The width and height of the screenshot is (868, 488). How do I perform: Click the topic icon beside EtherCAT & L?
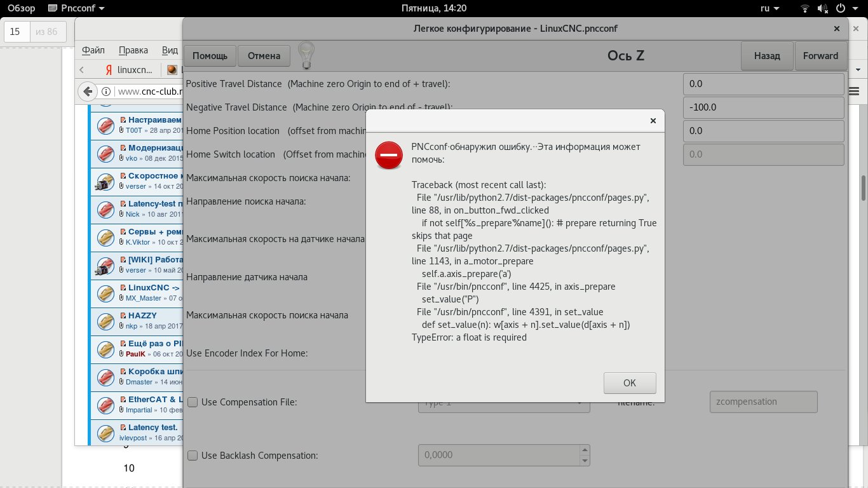(105, 406)
